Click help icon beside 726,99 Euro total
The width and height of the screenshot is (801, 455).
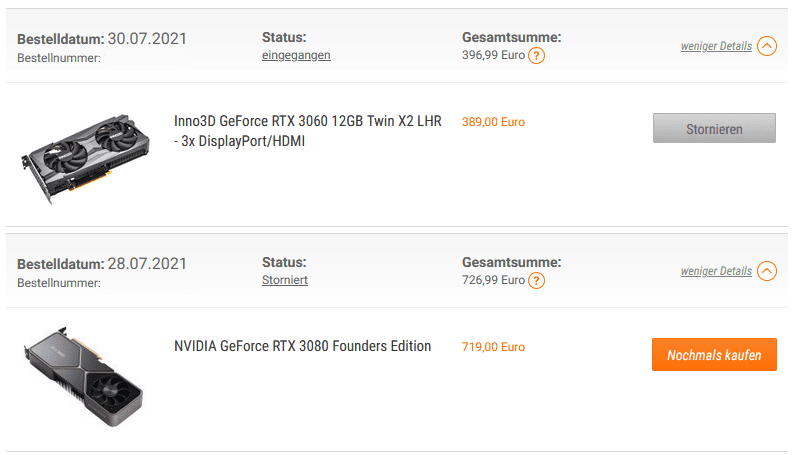coord(537,281)
